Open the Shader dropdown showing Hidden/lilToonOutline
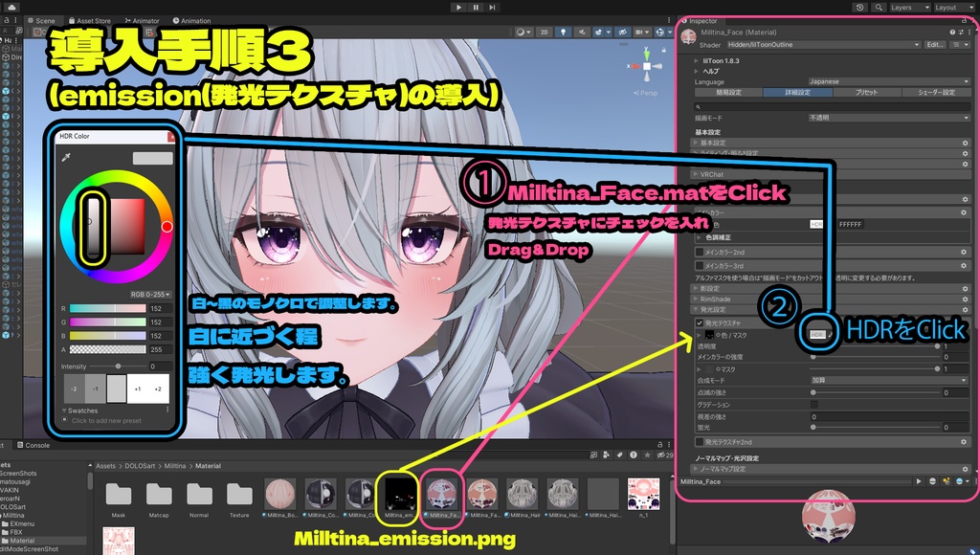Viewport: 980px width, 555px height. click(x=823, y=45)
